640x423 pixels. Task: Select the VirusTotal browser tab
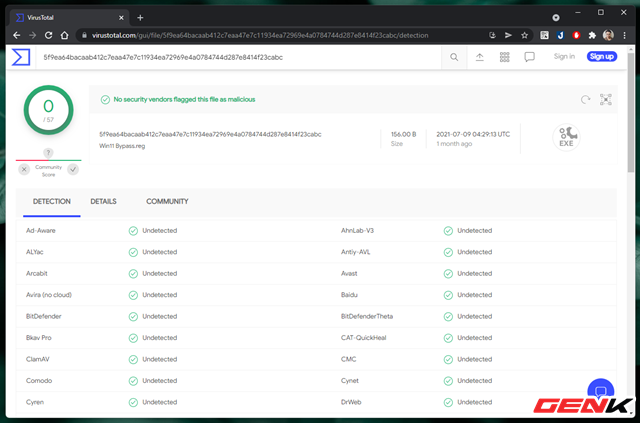point(69,18)
